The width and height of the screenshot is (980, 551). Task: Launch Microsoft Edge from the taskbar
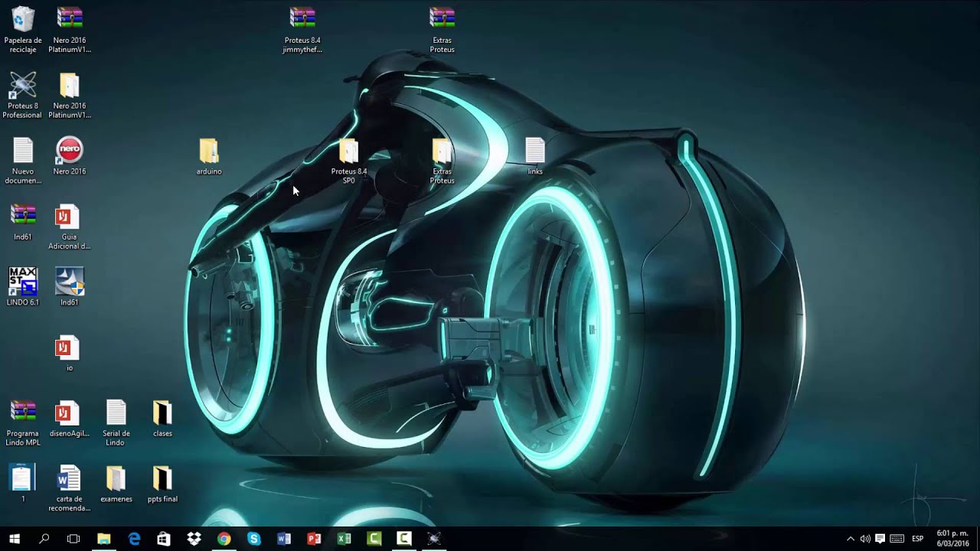click(134, 539)
